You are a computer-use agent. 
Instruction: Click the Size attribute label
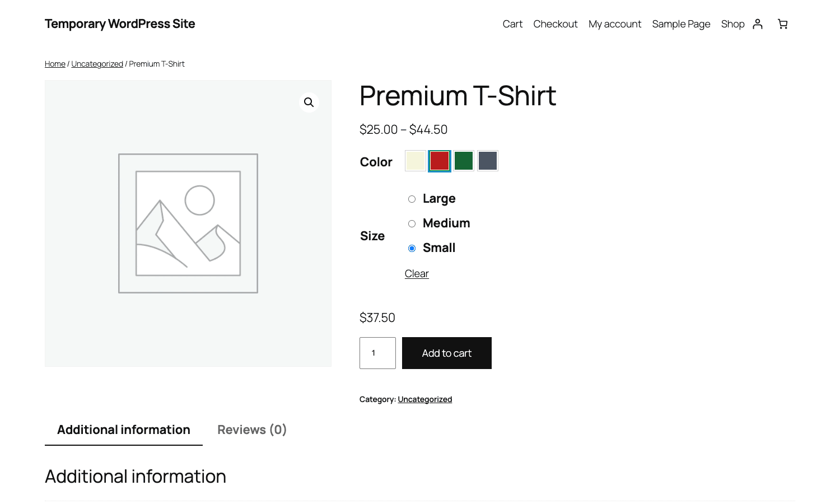pyautogui.click(x=372, y=236)
